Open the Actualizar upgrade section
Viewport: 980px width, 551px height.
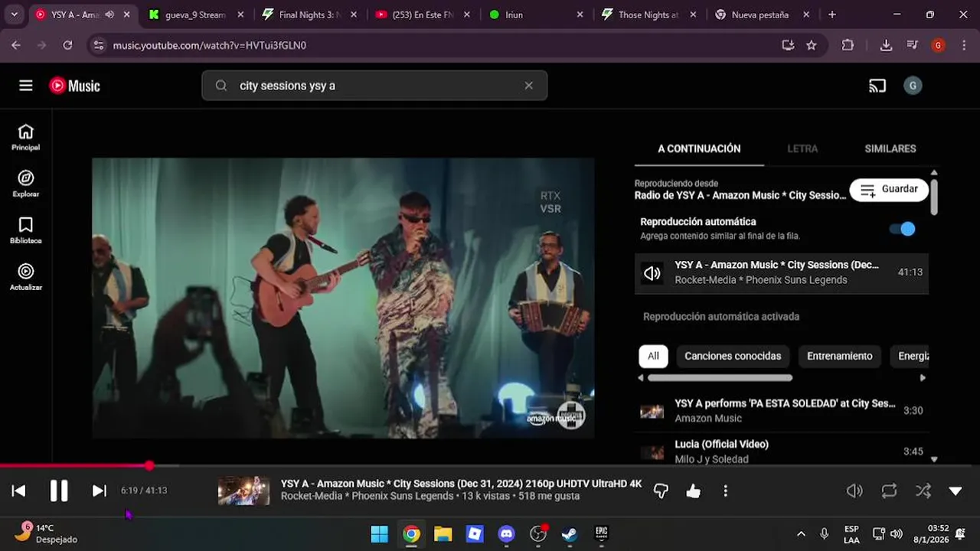point(26,278)
